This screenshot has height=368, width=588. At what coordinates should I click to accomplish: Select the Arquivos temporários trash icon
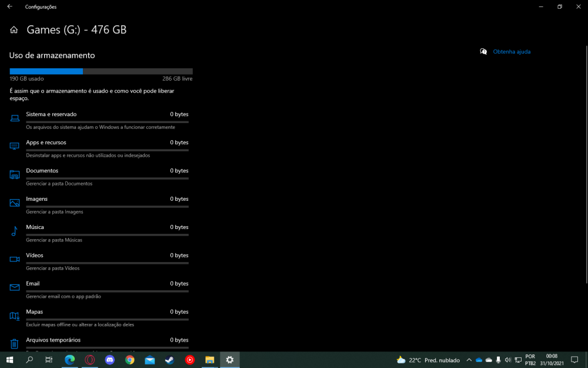click(15, 343)
